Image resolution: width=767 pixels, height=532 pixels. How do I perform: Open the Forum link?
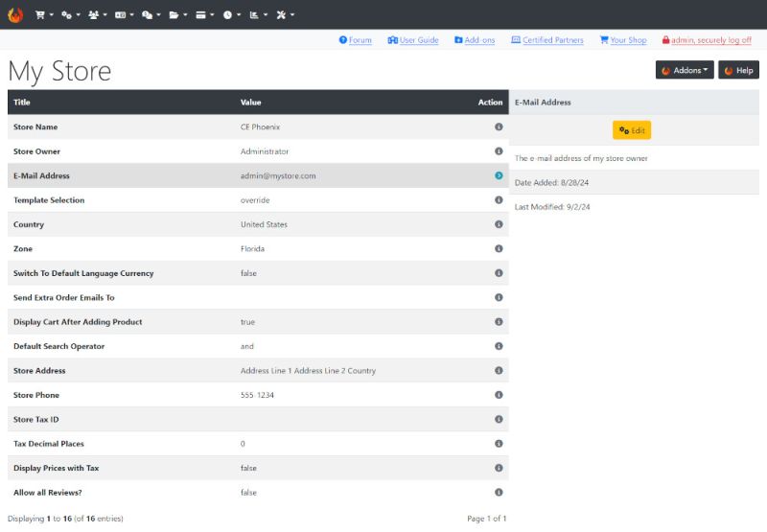[355, 40]
